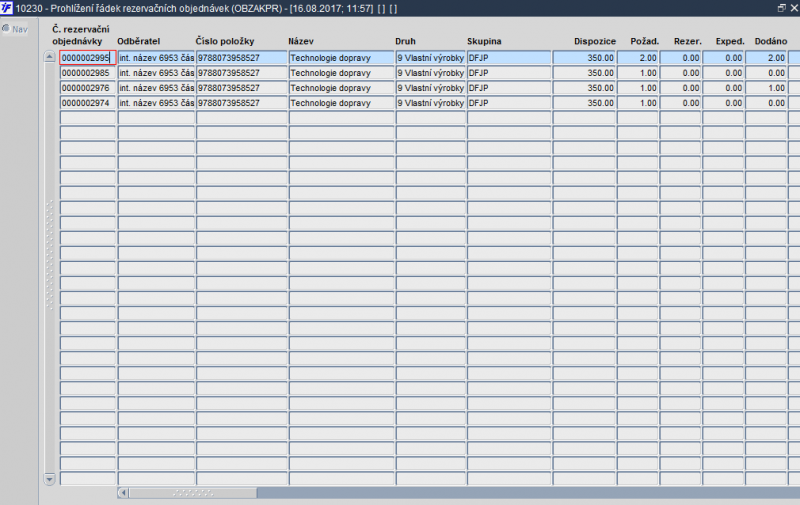Select order number field 0000002974
The height and width of the screenshot is (505, 800).
[x=88, y=103]
